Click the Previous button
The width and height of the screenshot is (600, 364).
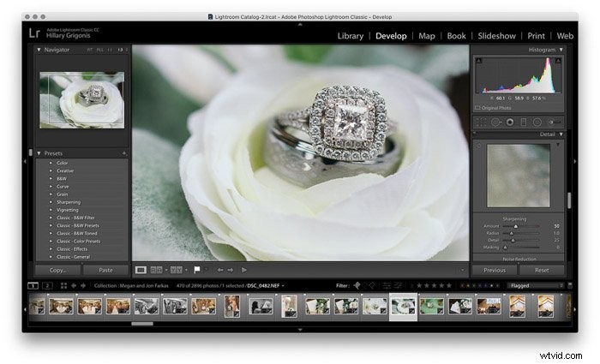point(495,270)
